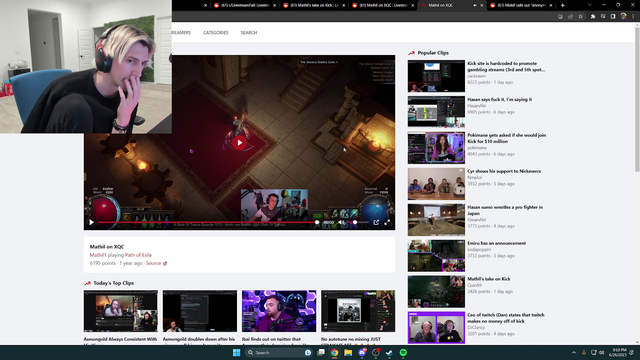Open "Ceo of twitch (Dan) states" clip title
640x360 pixels.
(x=506, y=318)
